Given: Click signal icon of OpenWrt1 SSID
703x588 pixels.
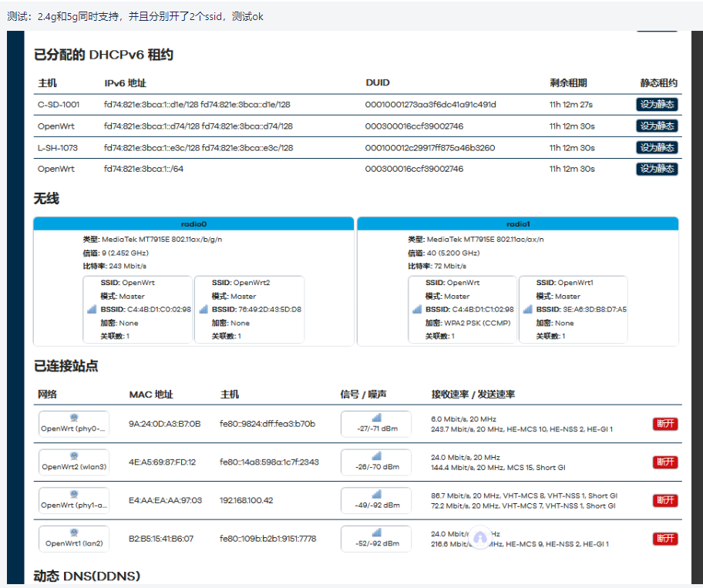Looking at the screenshot, I should [528, 309].
